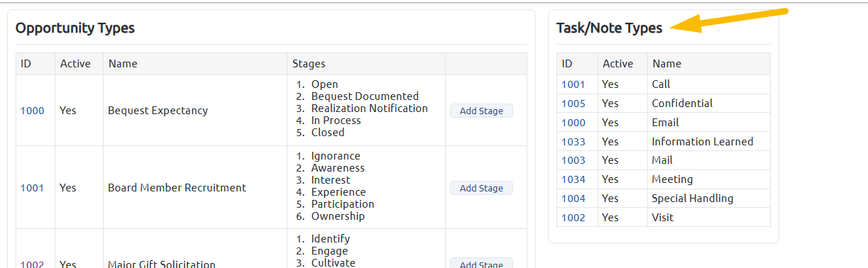Open Visit task type ID 1002
Viewport: 868px width, 268px height.
click(573, 218)
